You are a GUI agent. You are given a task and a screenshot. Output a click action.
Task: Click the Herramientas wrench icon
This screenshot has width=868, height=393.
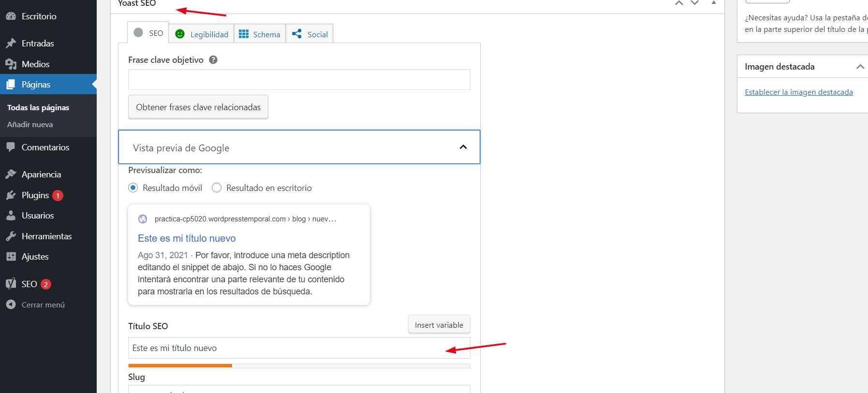[11, 236]
